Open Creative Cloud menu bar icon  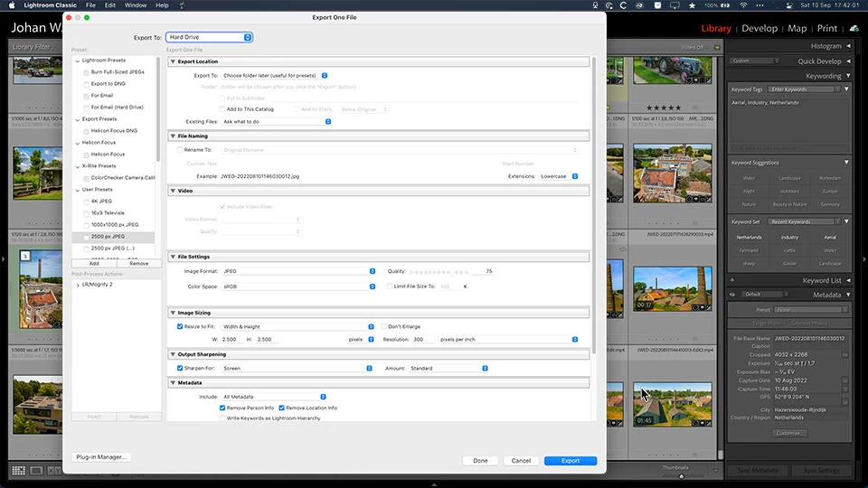639,5
